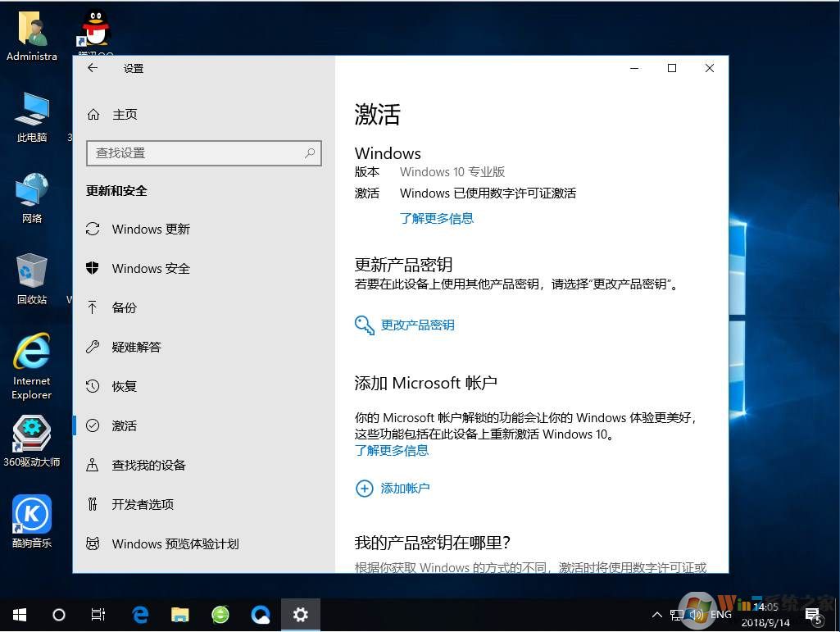Screen dimensions: 840x632
Task: Open 开发者选项 page
Action: [143, 504]
